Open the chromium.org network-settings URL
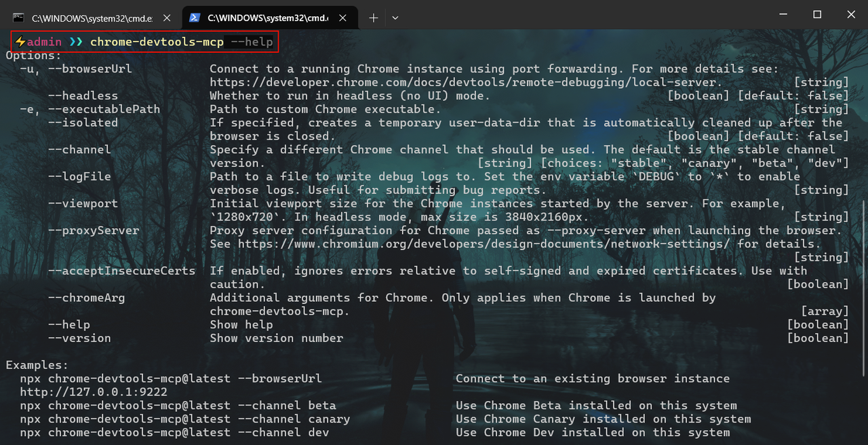The image size is (868, 445). pos(484,244)
